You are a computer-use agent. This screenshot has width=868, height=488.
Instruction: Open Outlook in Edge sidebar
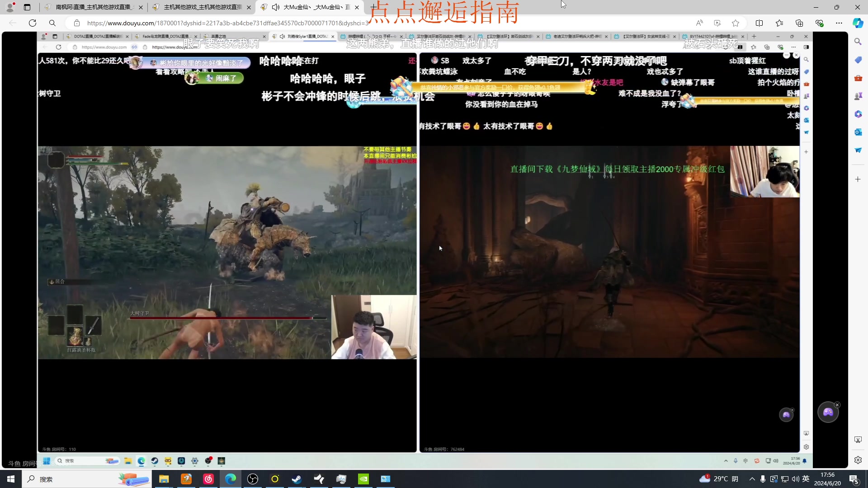tap(858, 132)
